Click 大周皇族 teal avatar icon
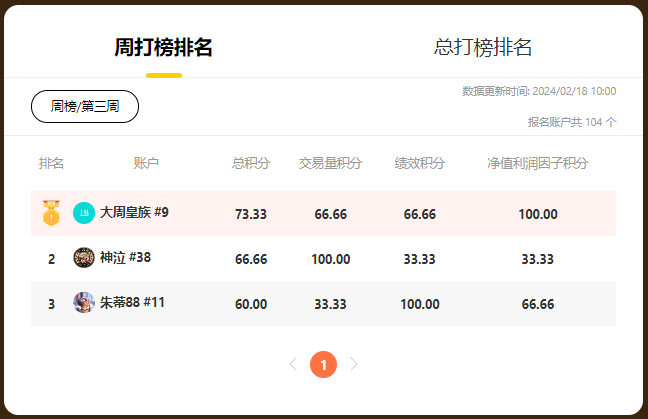 pyautogui.click(x=84, y=213)
